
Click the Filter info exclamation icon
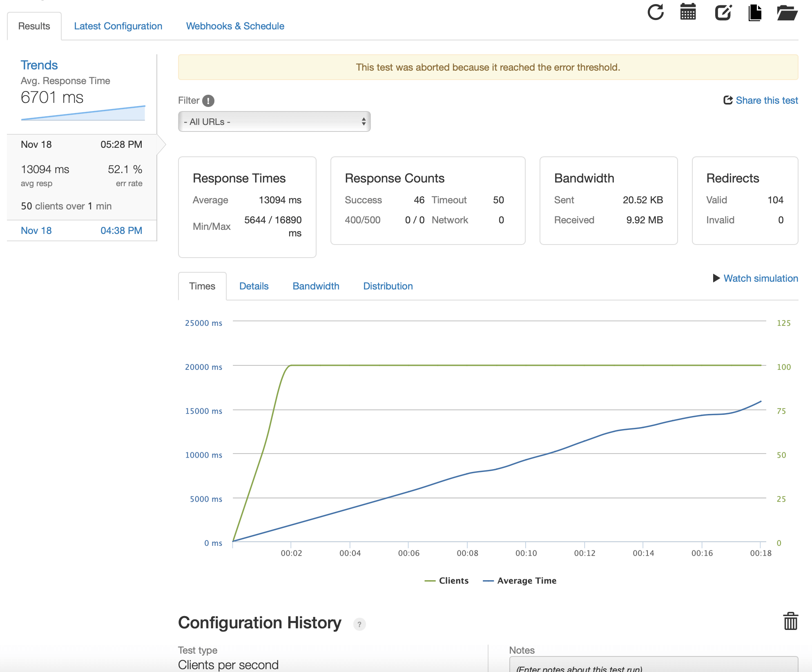click(208, 101)
